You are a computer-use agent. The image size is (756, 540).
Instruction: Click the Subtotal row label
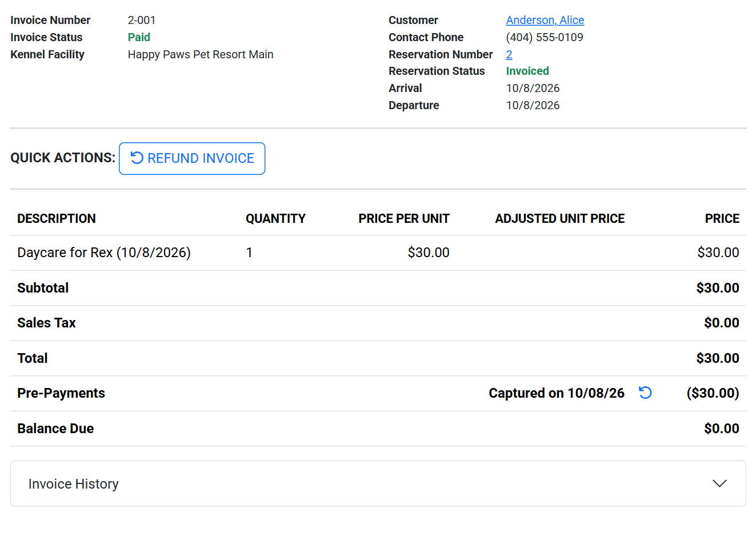(x=43, y=288)
